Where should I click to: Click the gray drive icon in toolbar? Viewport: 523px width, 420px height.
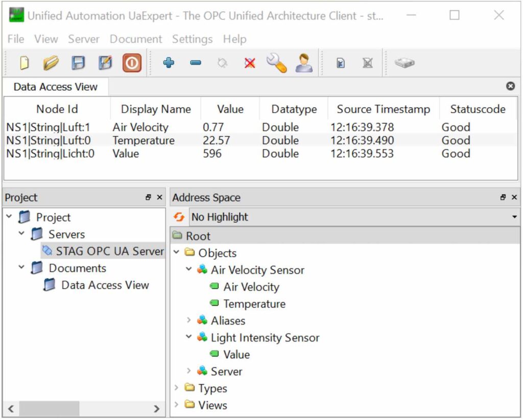click(x=405, y=63)
